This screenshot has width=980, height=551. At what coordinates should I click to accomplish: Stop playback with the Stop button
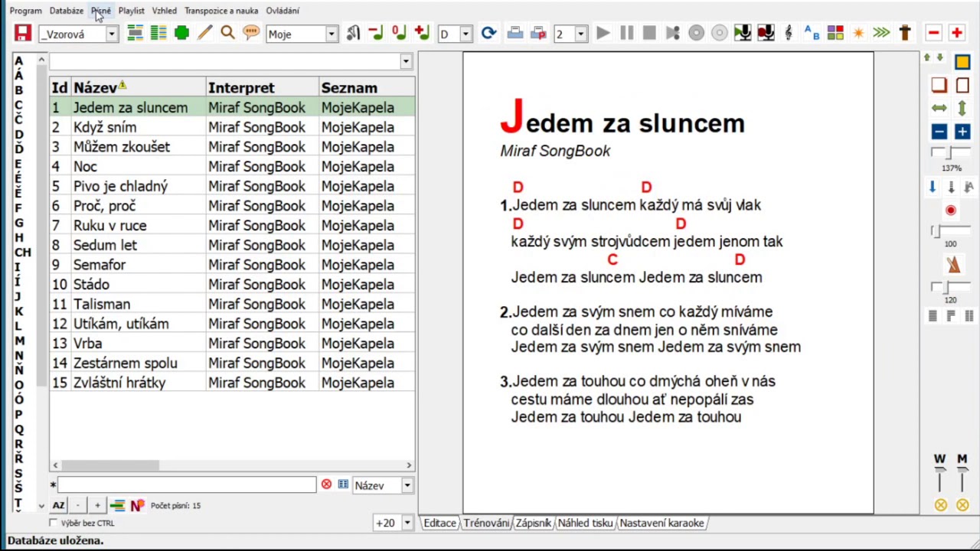coord(649,33)
